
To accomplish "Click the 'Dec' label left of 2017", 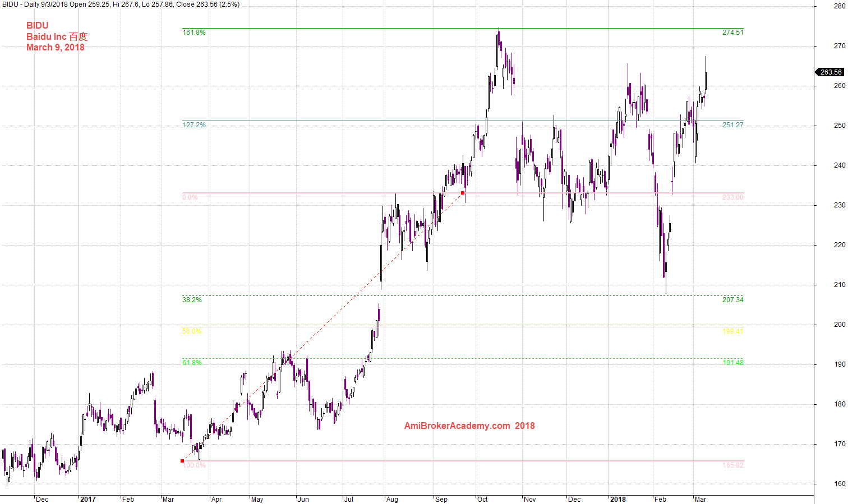I will tap(42, 500).
